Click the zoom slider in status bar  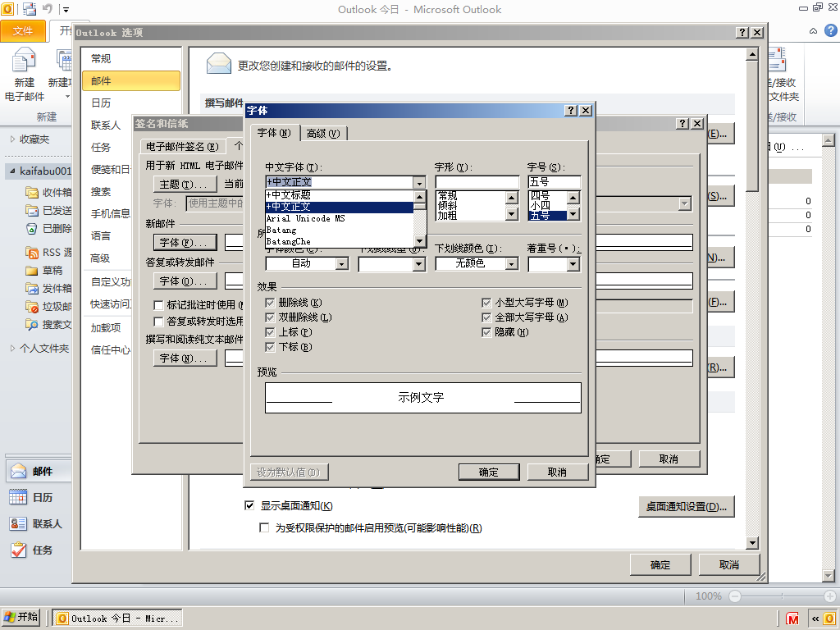(x=782, y=596)
